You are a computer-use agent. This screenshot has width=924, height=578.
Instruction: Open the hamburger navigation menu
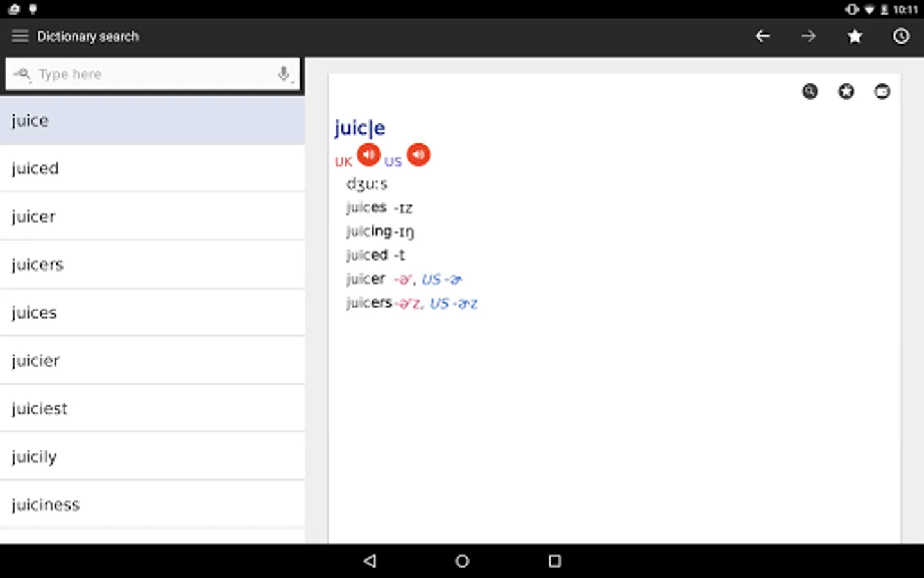click(x=20, y=36)
